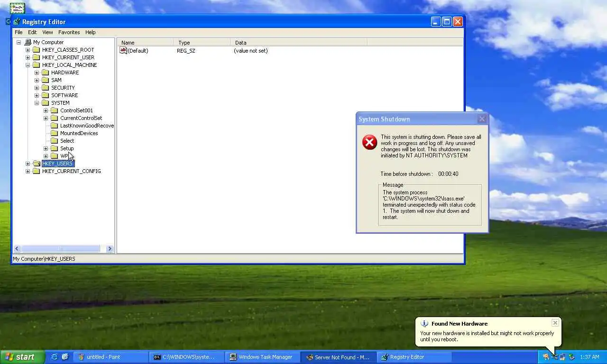Image resolution: width=607 pixels, height=364 pixels.
Task: Open the View menu
Action: click(47, 32)
